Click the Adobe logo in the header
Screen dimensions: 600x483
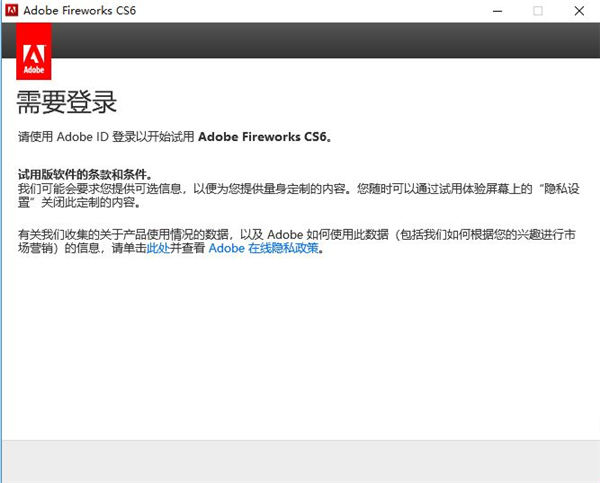[x=34, y=51]
